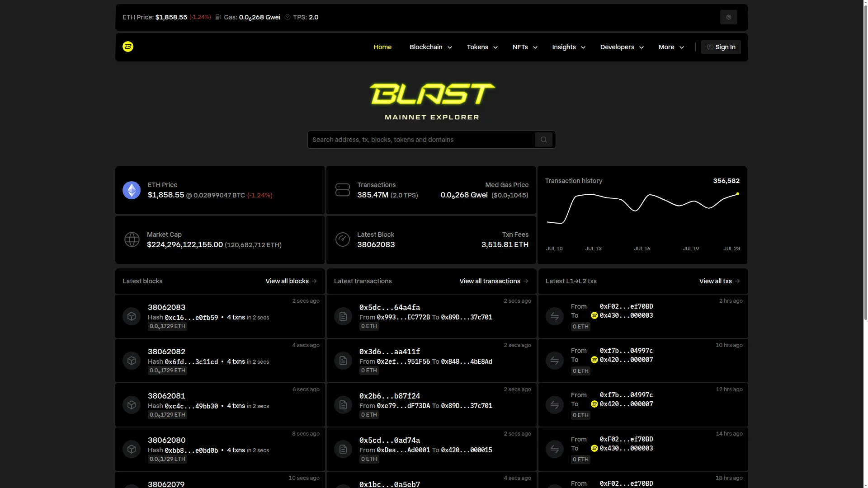
Task: Focus the search address input field
Action: pos(421,140)
